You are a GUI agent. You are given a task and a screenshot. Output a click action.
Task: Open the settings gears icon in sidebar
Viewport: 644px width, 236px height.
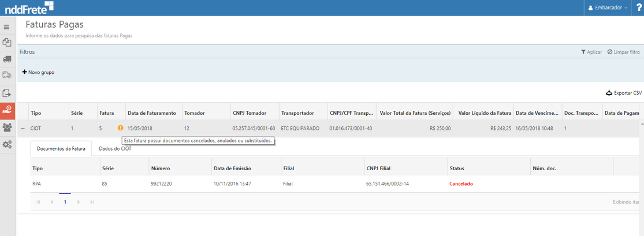(x=7, y=144)
